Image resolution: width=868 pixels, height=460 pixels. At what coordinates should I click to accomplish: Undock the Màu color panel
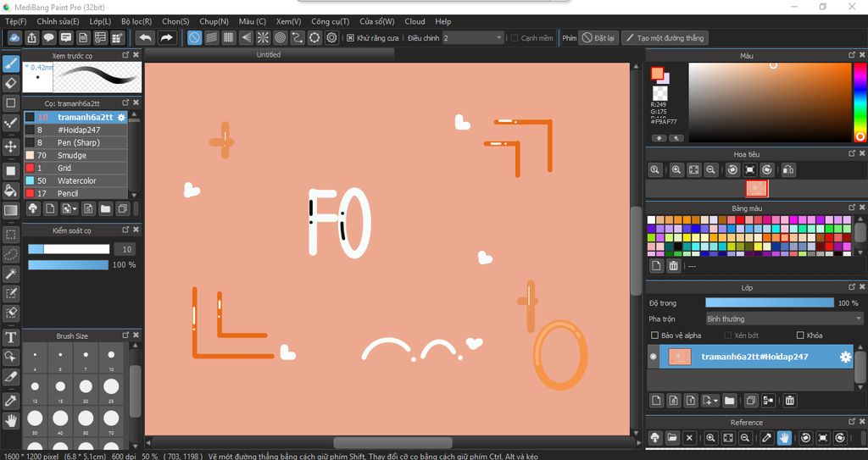[851, 55]
